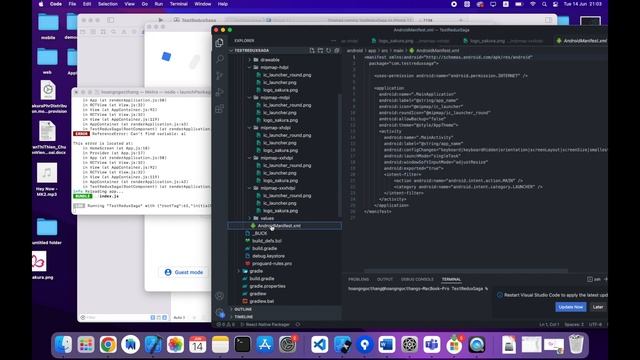This screenshot has height=360, width=640.
Task: Open the Terminal menu in menu bar
Action: tap(179, 4)
